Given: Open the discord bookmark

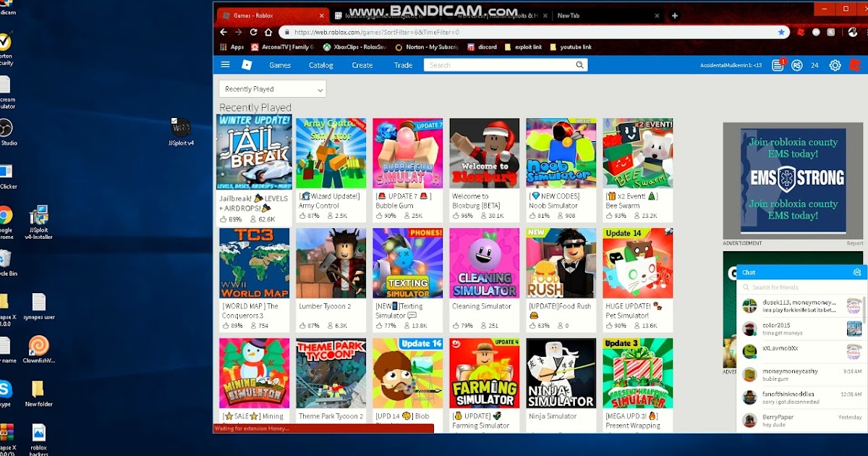Looking at the screenshot, I should 482,47.
